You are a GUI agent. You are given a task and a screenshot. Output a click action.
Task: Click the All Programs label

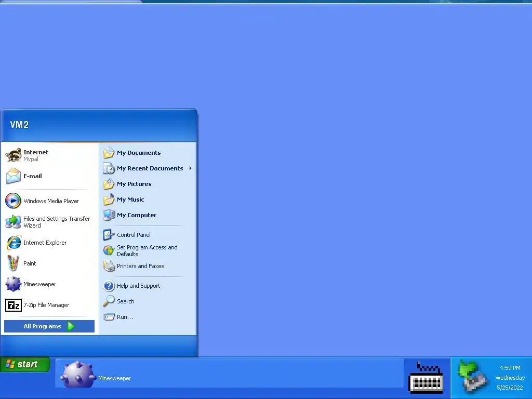42,326
